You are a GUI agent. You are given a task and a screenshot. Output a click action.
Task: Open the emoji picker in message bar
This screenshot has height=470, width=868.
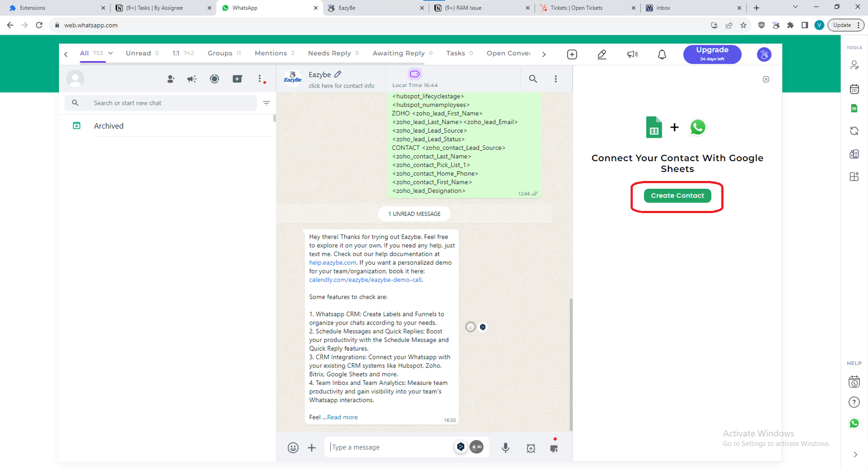coord(293,447)
